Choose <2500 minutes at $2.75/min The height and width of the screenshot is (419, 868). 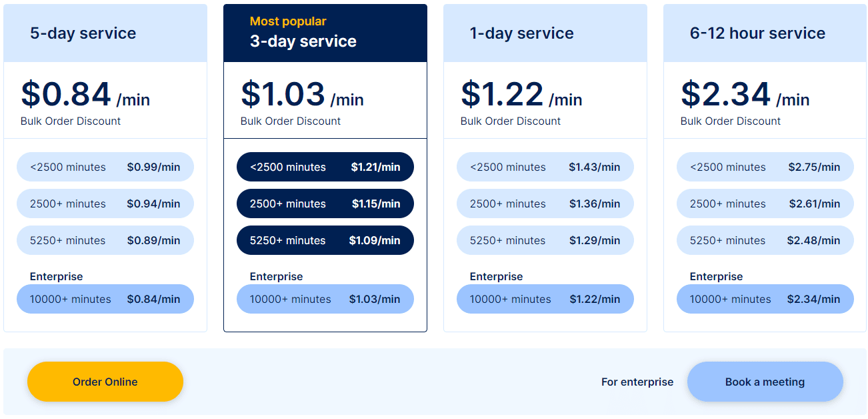pyautogui.click(x=765, y=167)
